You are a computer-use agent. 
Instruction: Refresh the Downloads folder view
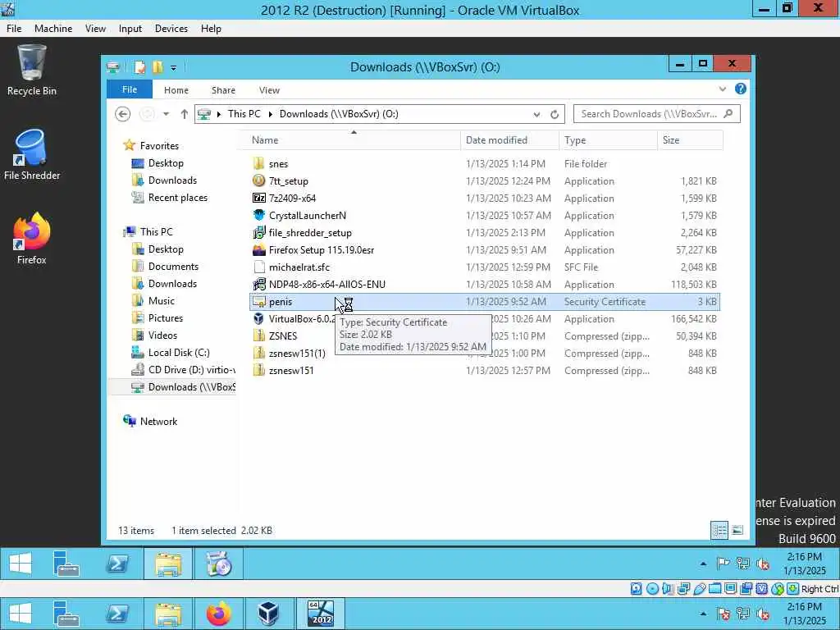(555, 114)
